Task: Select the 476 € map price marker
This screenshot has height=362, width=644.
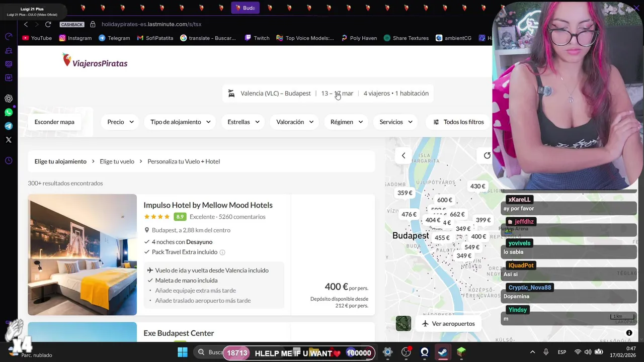Action: (x=409, y=215)
